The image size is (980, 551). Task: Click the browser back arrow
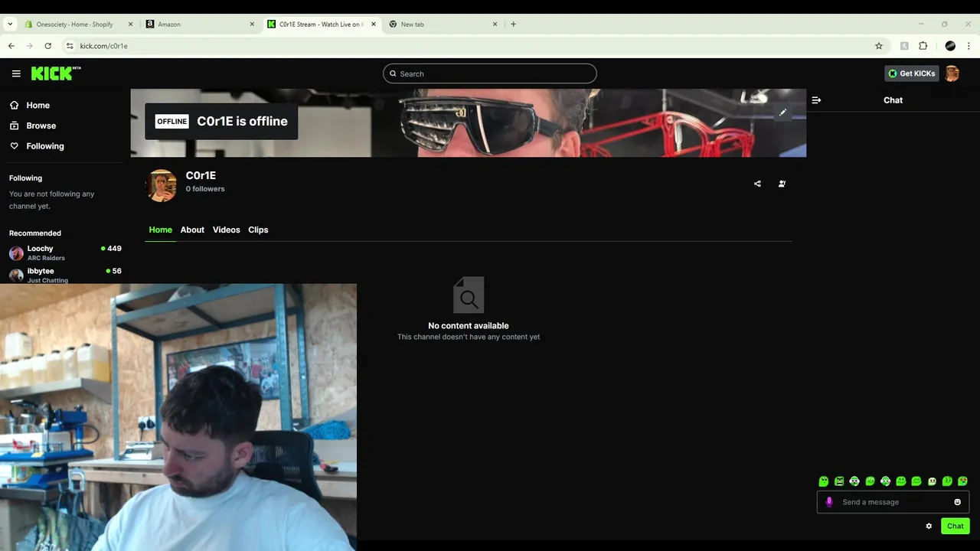coord(11,46)
